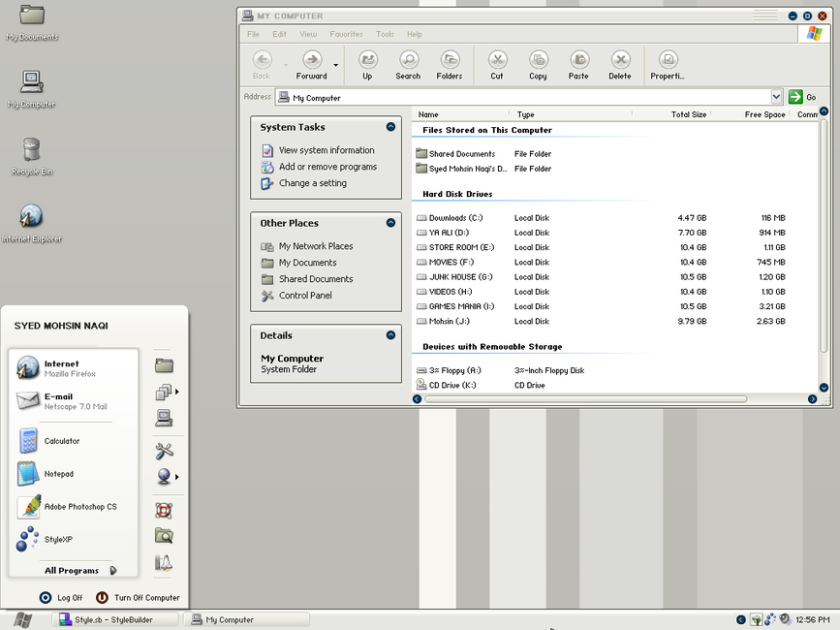Click the Cut toolbar icon
Viewport: 840px width, 630px height.
click(x=497, y=64)
